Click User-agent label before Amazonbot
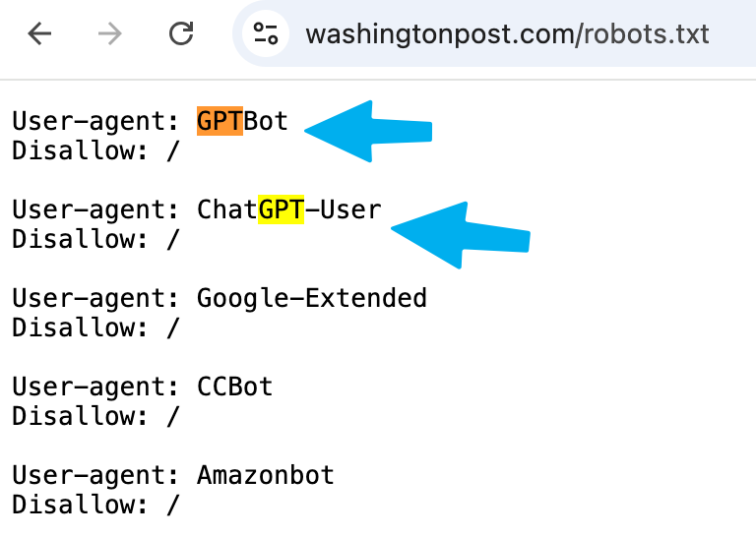The width and height of the screenshot is (756, 537). [x=95, y=476]
